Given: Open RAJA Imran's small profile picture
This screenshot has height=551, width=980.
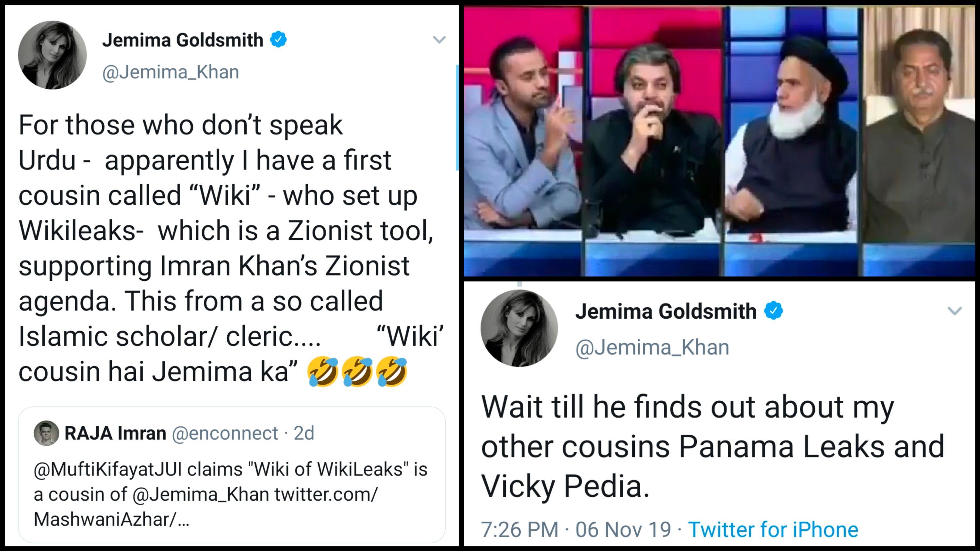Looking at the screenshot, I should (46, 433).
